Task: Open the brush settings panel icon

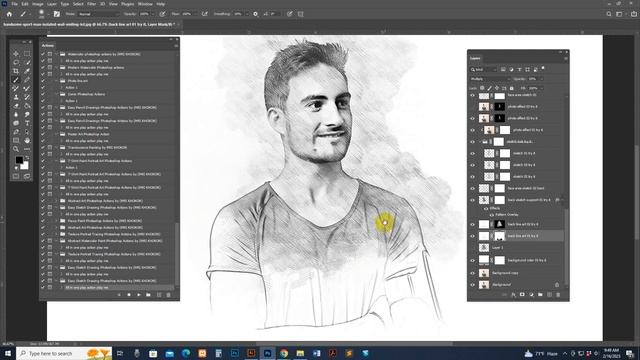Action: pyautogui.click(x=57, y=14)
